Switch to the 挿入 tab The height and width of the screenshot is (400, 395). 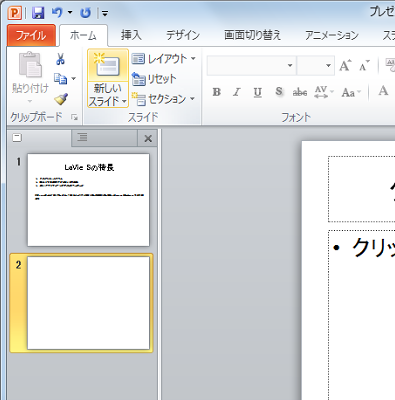tap(131, 35)
